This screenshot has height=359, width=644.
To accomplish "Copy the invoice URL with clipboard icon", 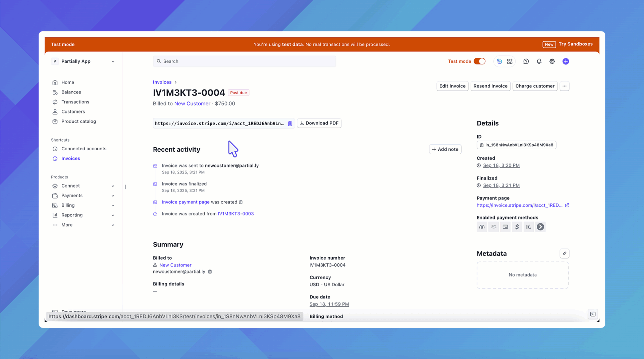I will pos(290,123).
